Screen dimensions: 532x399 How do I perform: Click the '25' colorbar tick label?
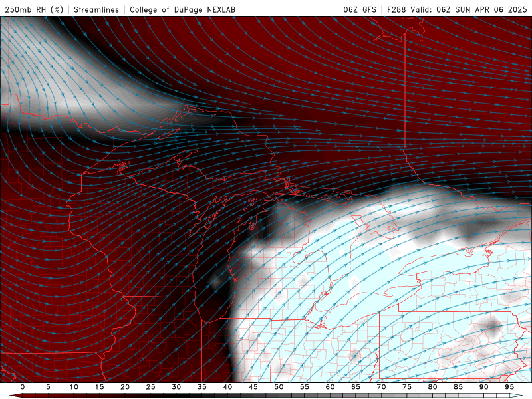click(x=151, y=387)
